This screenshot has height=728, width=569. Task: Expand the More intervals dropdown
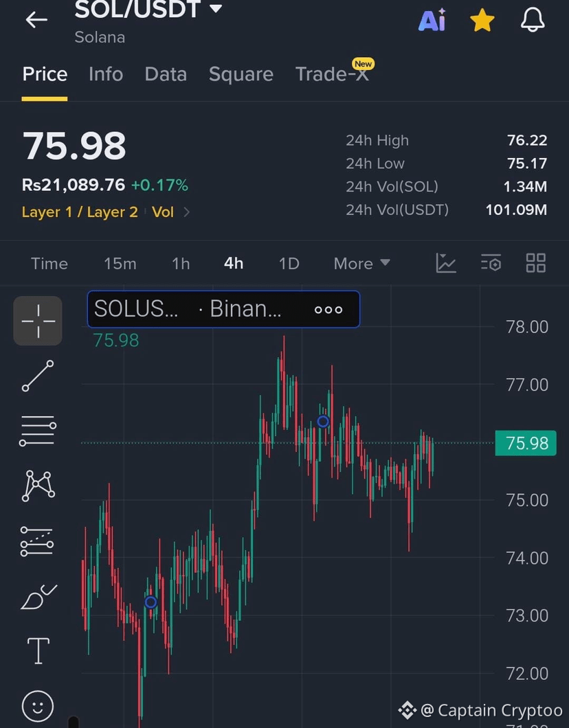tap(362, 264)
